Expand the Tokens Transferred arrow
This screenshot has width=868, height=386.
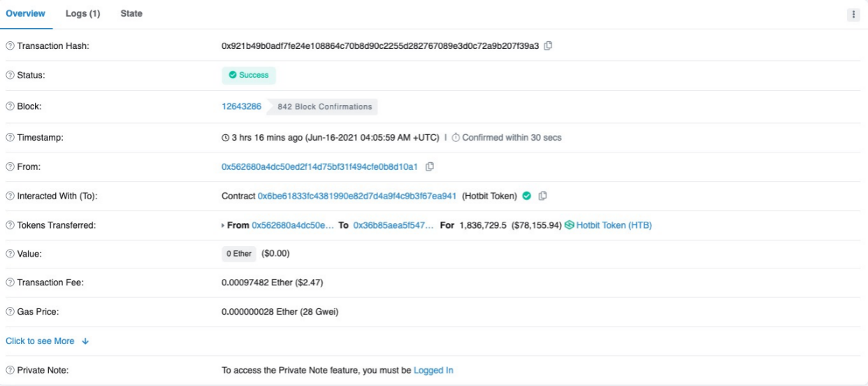point(224,225)
